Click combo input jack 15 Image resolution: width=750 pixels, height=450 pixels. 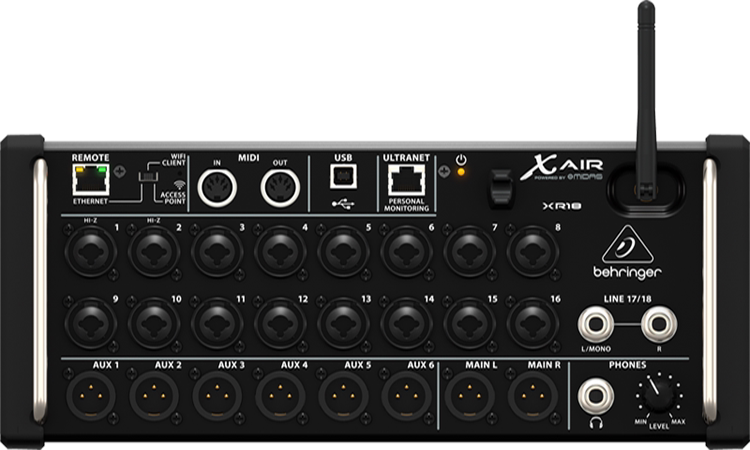point(470,323)
